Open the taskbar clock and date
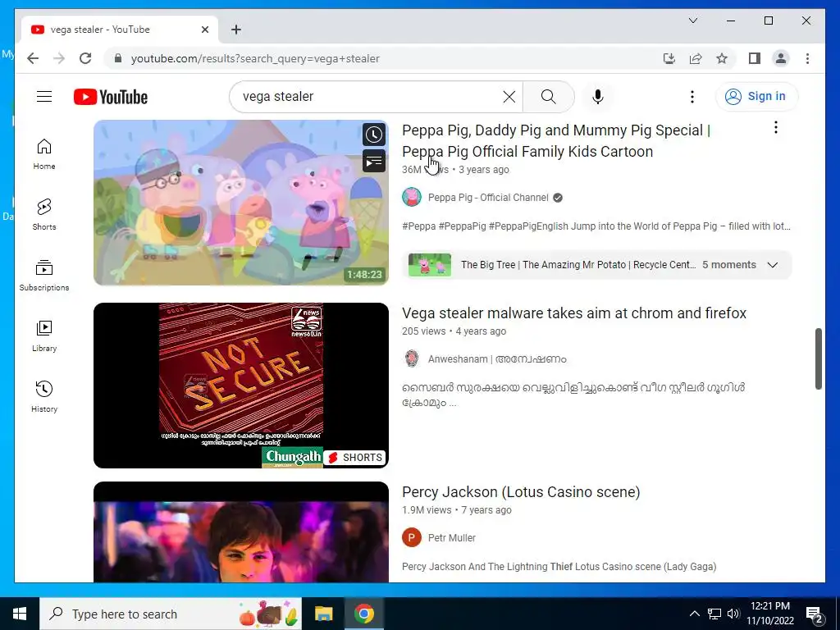Screen dimensions: 840x630 coord(769,614)
